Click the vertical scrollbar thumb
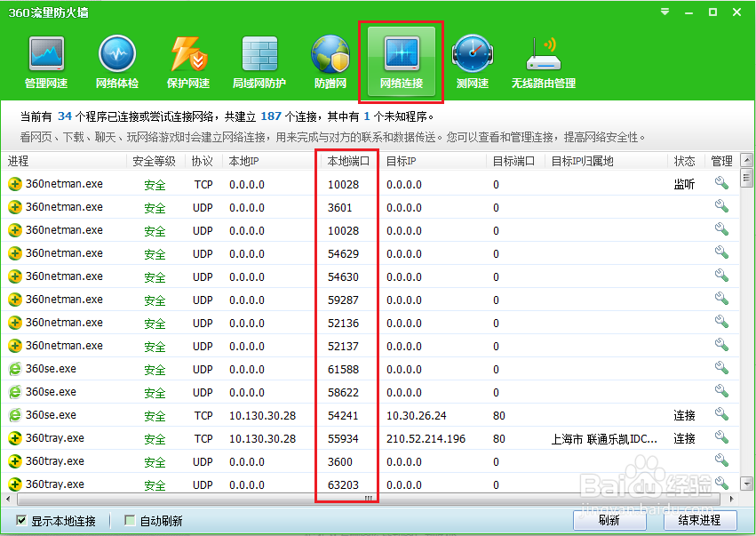This screenshot has height=536, width=756. point(746,178)
